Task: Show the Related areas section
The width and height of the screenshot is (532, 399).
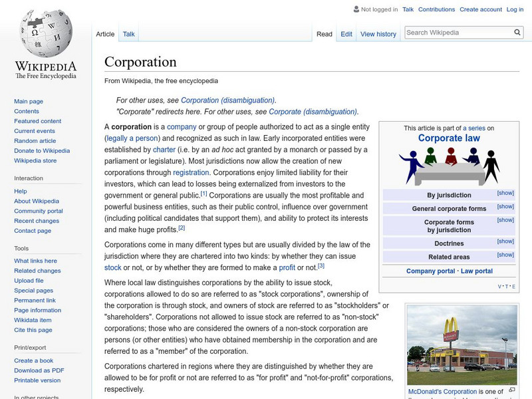Action: [505, 255]
